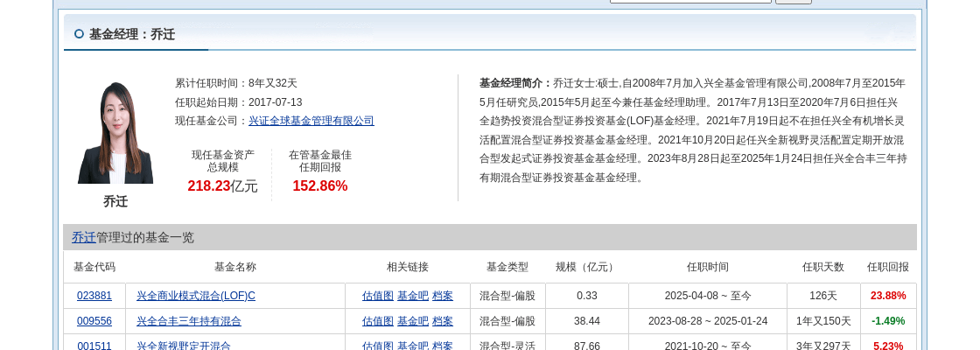
Task: Click 任职回报 column header
Action: 888,267
